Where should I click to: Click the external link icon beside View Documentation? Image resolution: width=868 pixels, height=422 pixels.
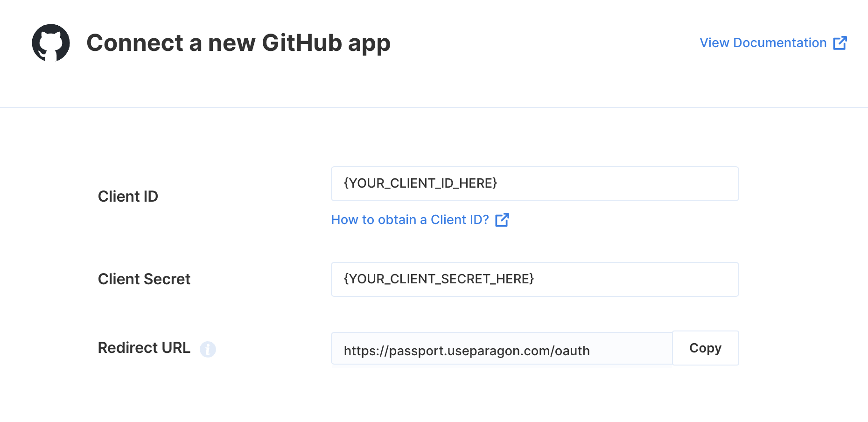click(840, 43)
